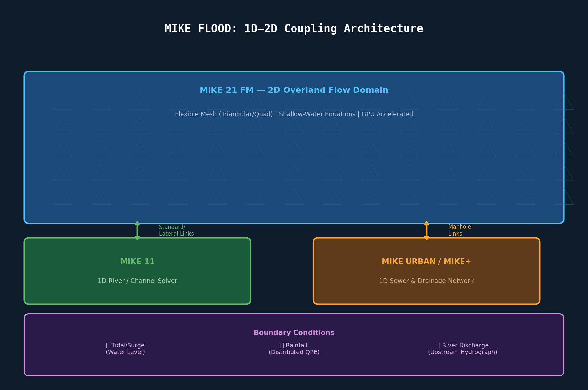Select the "MIKE URBAN / MIKE+" heading
This screenshot has width=588, height=390.
tap(426, 262)
